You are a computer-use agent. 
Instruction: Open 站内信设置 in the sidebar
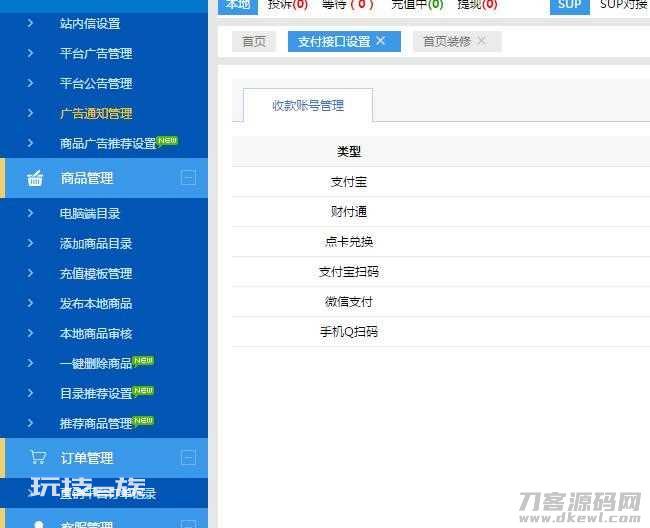(90, 24)
